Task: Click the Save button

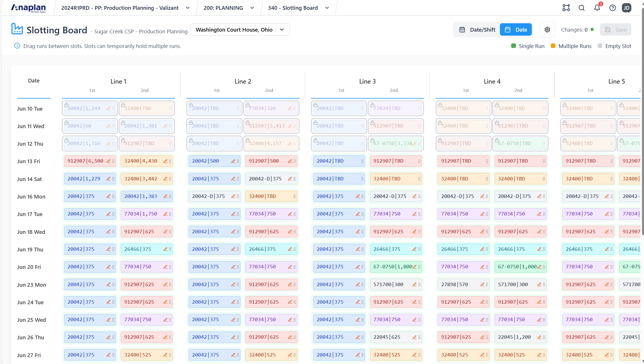Action: [615, 30]
